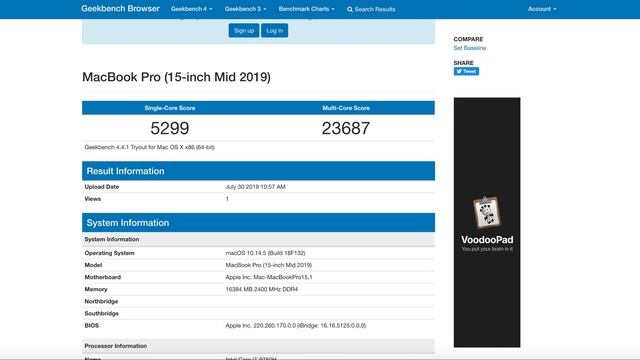640x360 pixels.
Task: Click the Southbridge row label
Action: [x=102, y=314]
